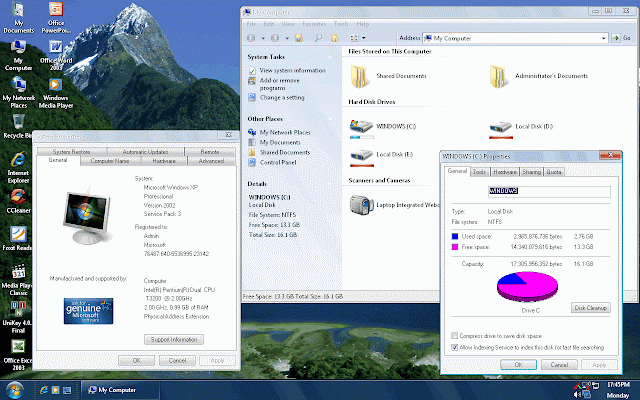This screenshot has width=640, height=400.
Task: Click the Start orb button
Action: point(14,390)
